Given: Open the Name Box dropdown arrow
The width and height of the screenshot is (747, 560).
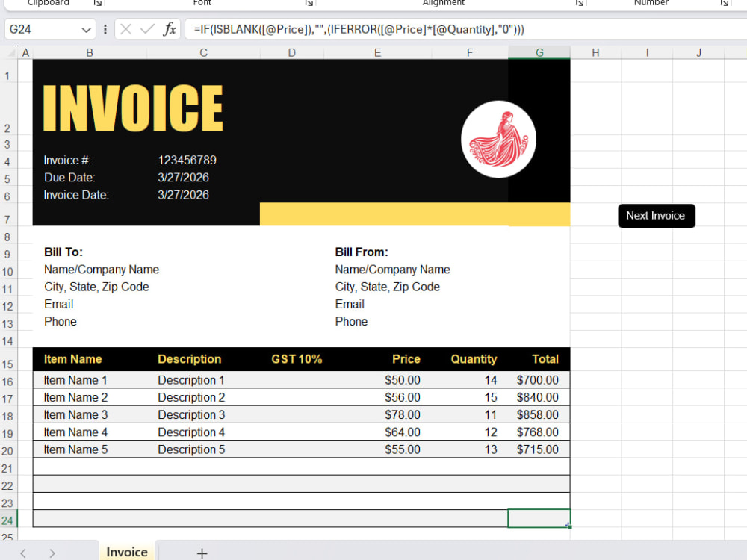Looking at the screenshot, I should (86, 30).
